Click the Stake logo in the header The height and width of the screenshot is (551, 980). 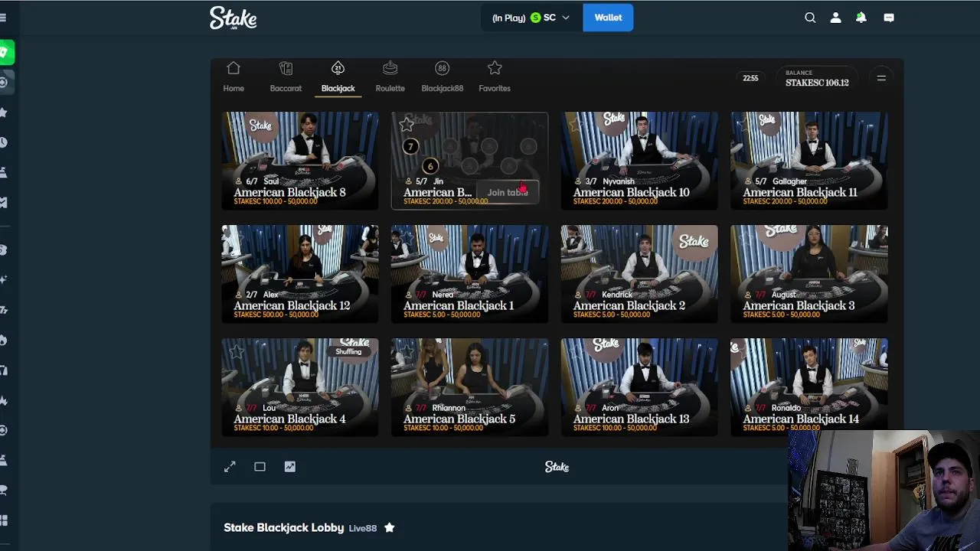coord(233,18)
